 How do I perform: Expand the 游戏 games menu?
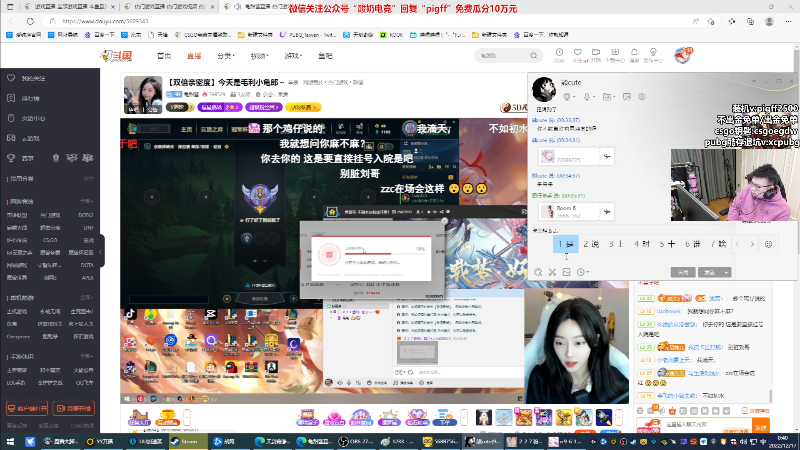pos(293,56)
